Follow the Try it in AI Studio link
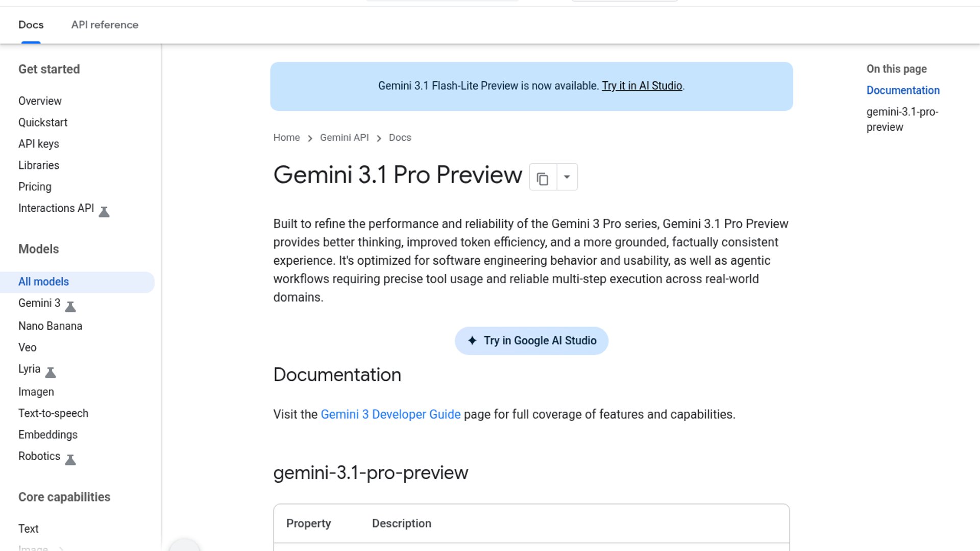The width and height of the screenshot is (980, 551). 642,86
